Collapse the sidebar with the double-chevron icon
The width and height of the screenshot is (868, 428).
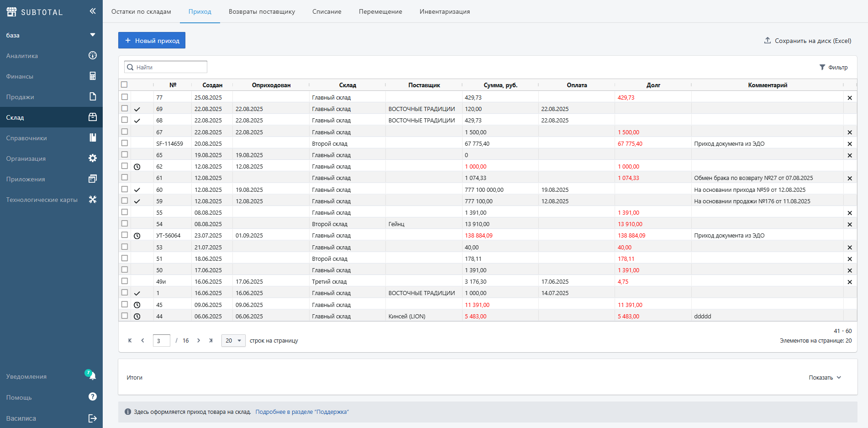(93, 11)
